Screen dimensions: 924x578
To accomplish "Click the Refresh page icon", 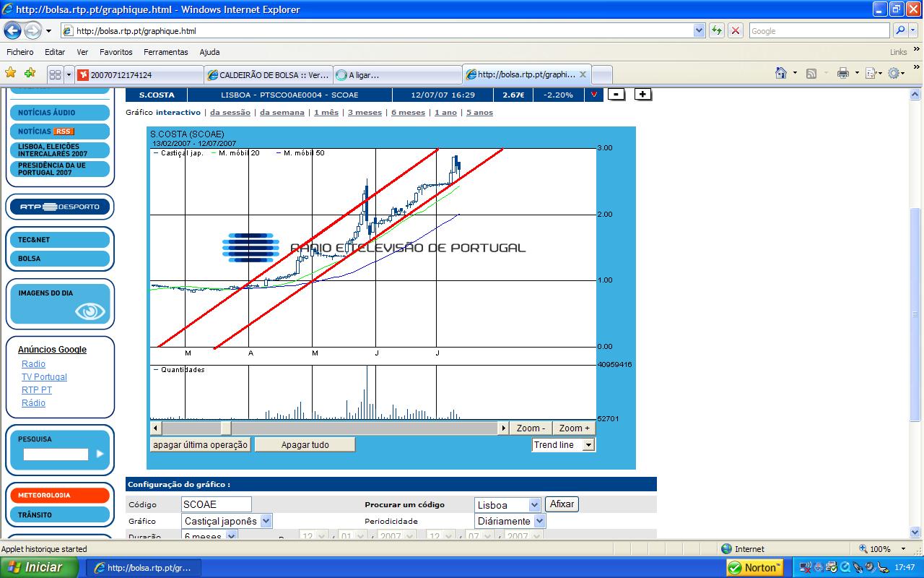I will [x=716, y=30].
